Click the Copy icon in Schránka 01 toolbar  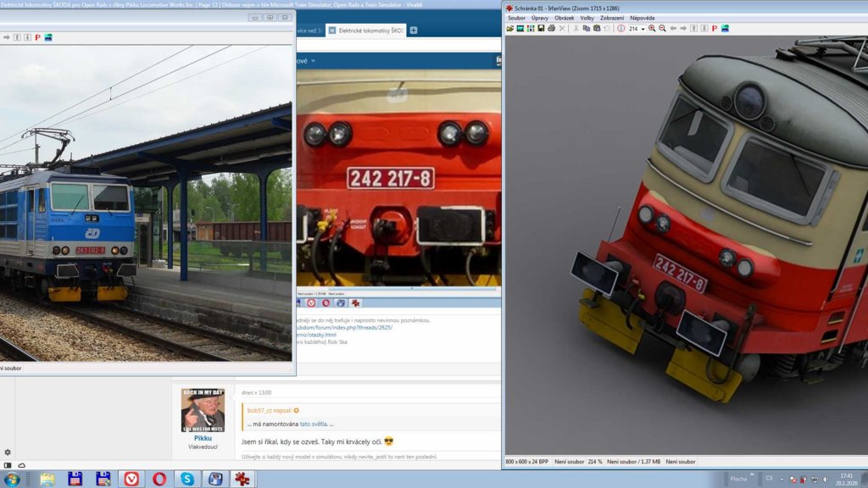585,28
